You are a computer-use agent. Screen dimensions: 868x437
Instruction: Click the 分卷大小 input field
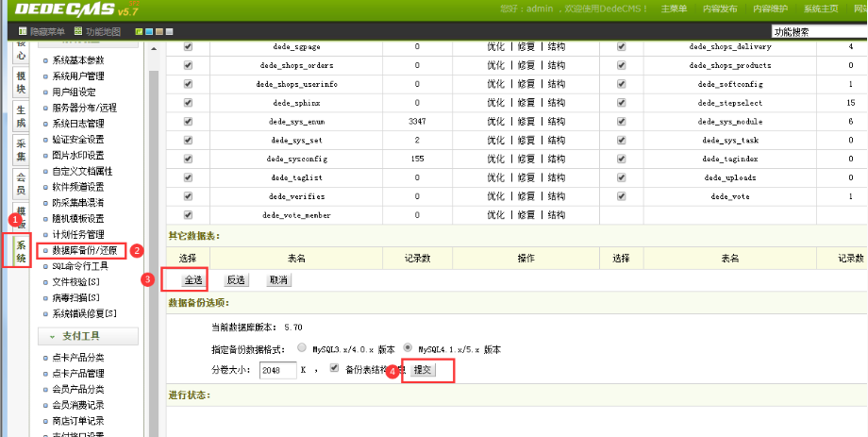(277, 371)
